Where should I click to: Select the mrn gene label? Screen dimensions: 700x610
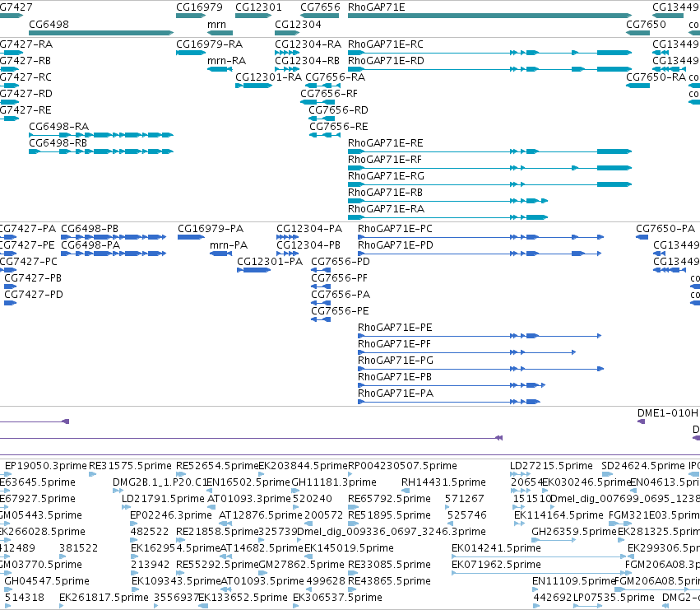click(x=216, y=24)
